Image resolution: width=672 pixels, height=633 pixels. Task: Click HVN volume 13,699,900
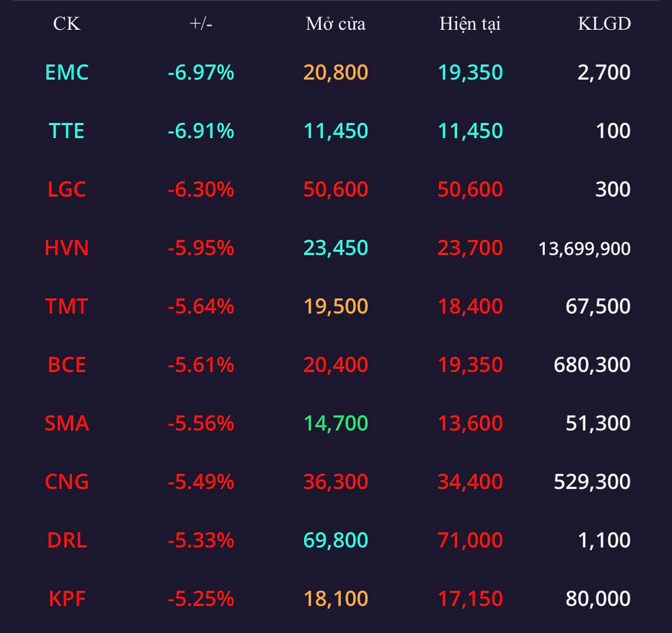pos(584,249)
